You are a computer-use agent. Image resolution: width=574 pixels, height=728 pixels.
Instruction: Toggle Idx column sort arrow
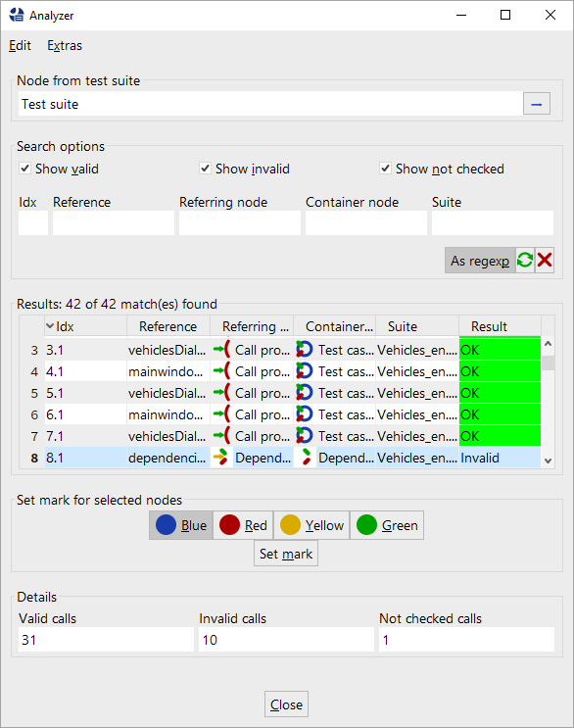coord(50,326)
